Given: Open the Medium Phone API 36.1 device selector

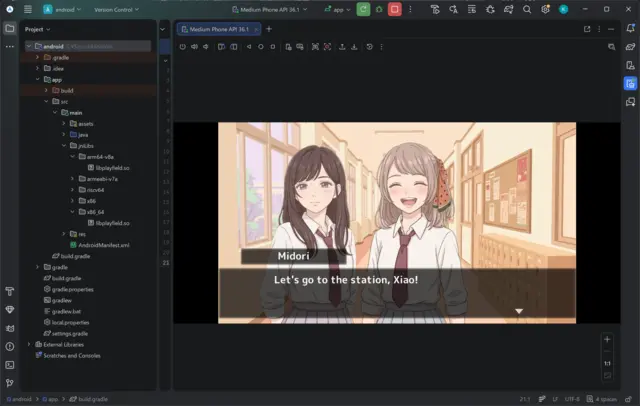Looking at the screenshot, I should pyautogui.click(x=269, y=9).
